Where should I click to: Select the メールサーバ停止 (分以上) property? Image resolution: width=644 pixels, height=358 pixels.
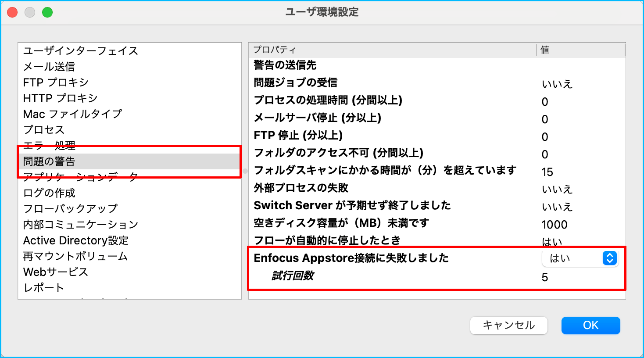coord(317,118)
